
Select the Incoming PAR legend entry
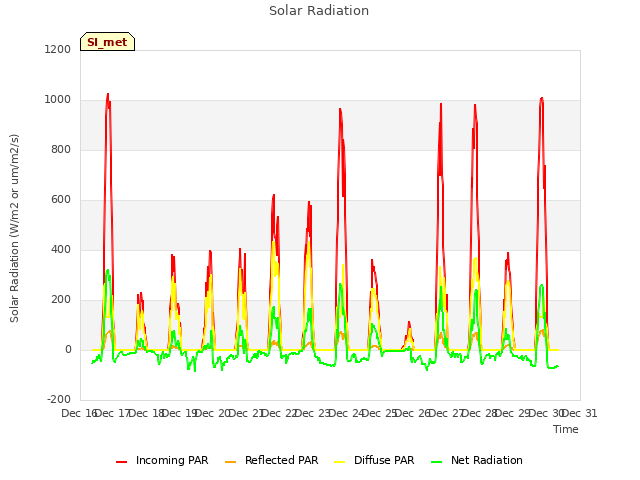(162, 460)
